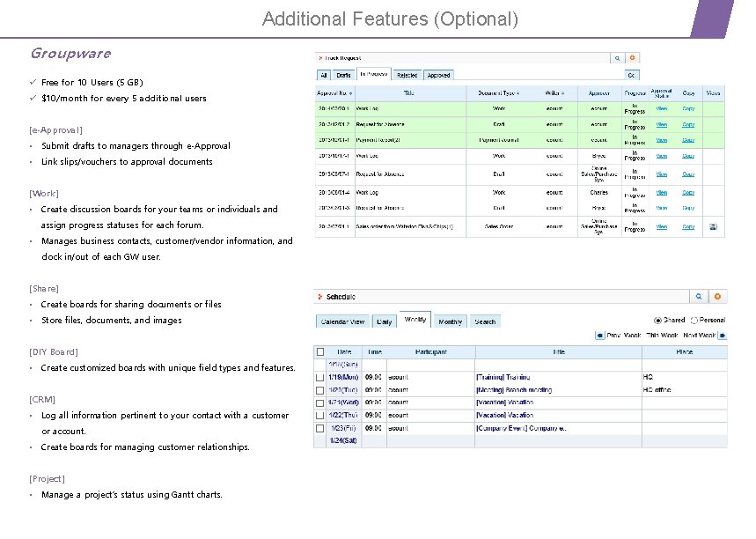This screenshot has height=539, width=756.
Task: Select the Shared radio button
Action: click(x=657, y=321)
